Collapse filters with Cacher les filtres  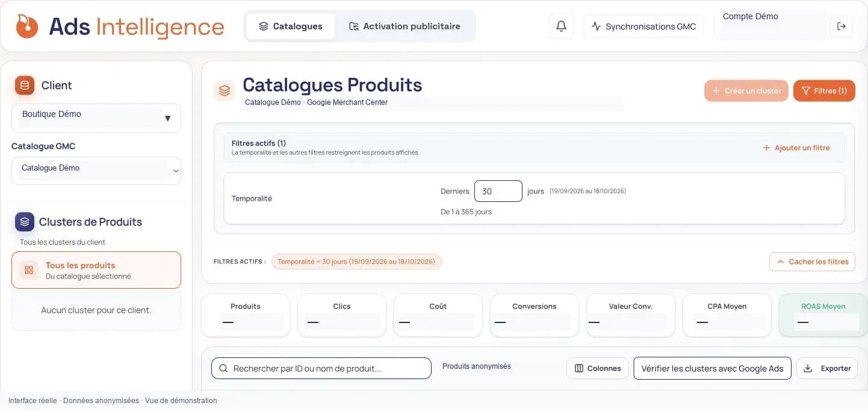tap(812, 262)
